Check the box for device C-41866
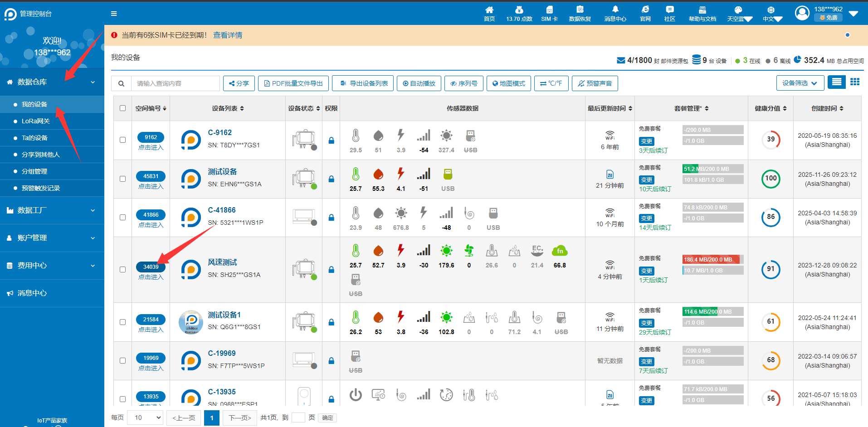 coord(122,217)
